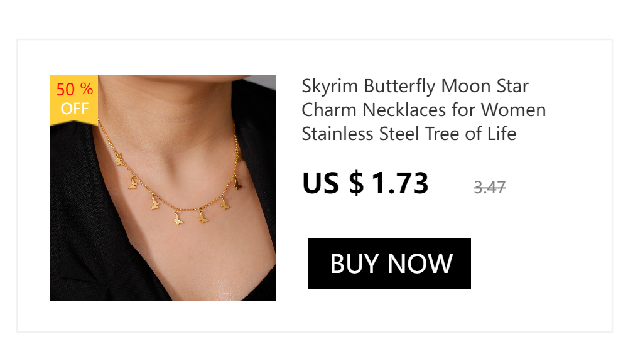Select the US $ 1.73 current price
The image size is (628, 364).
[365, 183]
